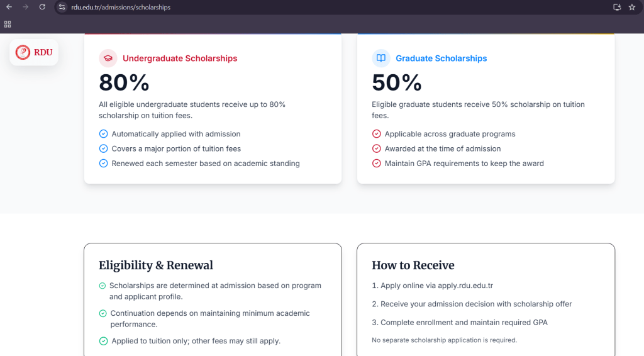Click the Undergraduate Scholarships heading
The width and height of the screenshot is (644, 356).
coord(180,58)
